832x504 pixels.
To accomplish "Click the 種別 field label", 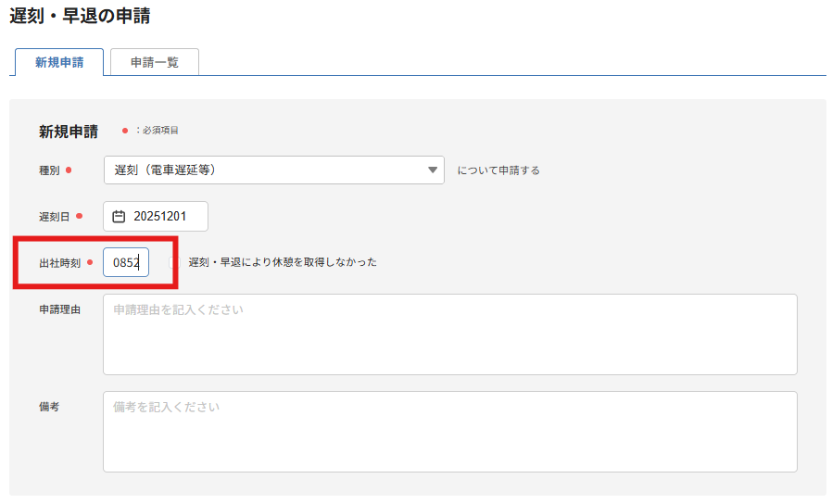I will [49, 170].
